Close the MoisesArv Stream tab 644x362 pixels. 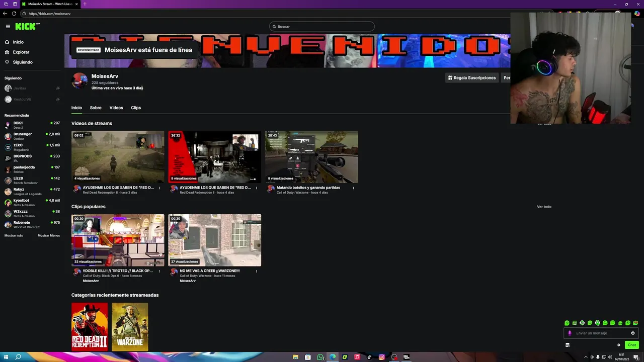pos(76,4)
